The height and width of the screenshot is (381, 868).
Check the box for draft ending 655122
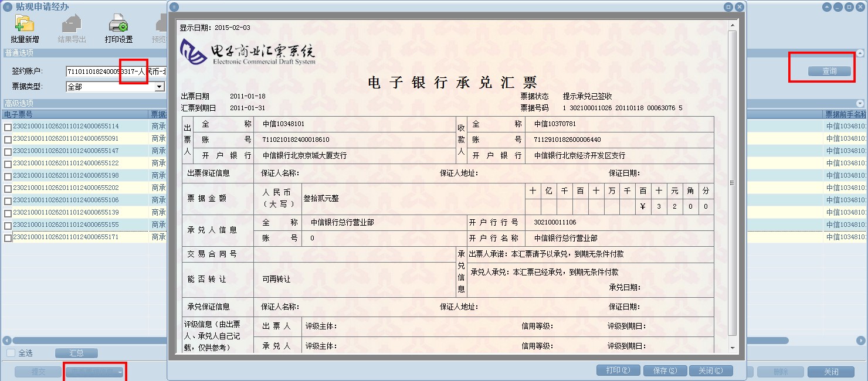(8, 164)
